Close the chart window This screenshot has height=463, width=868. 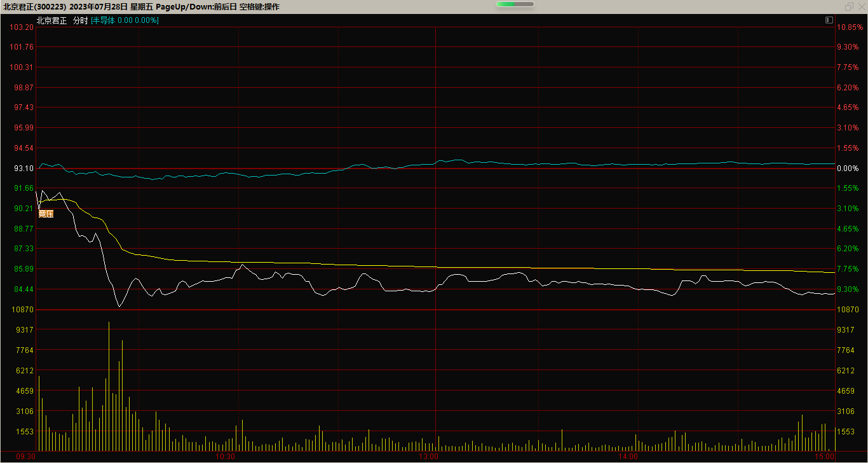coord(861,6)
